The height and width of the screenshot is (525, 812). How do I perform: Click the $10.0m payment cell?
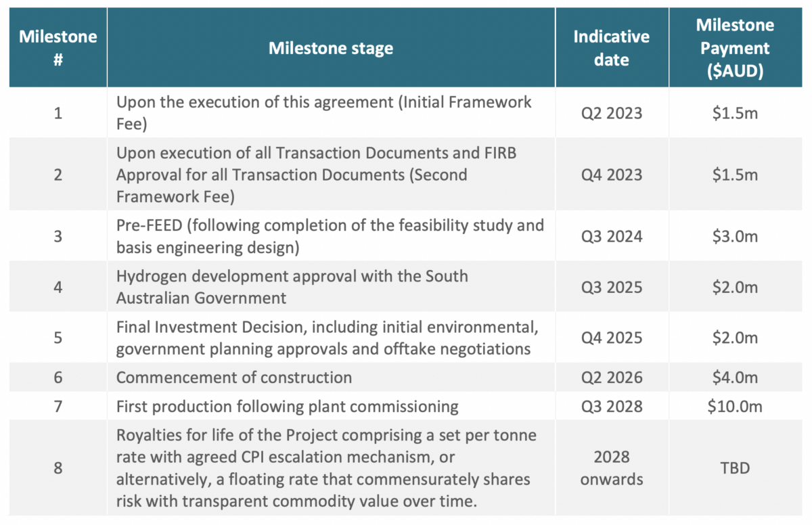click(735, 407)
